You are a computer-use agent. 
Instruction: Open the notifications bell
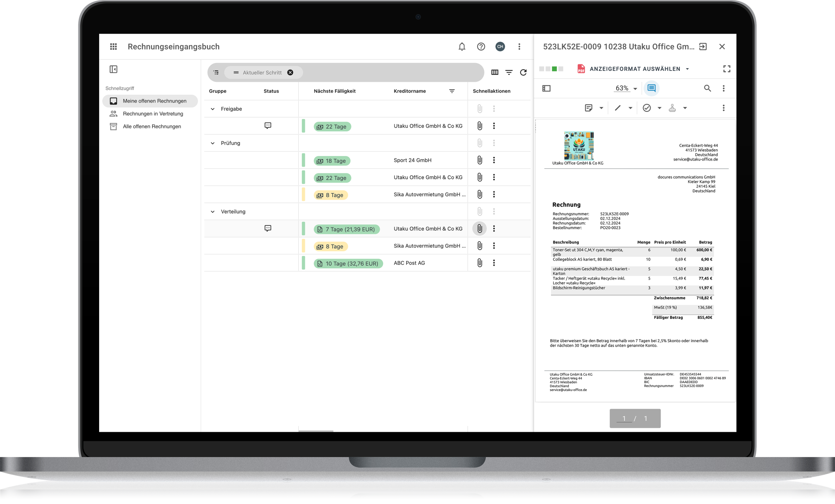tap(461, 47)
